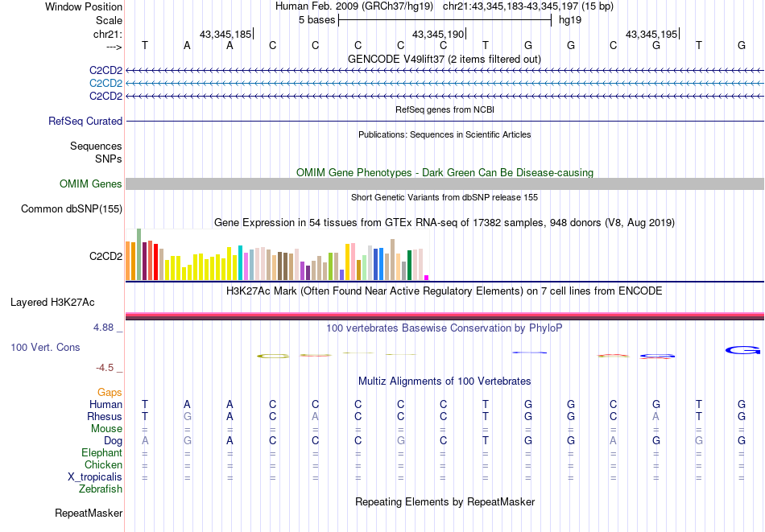This screenshot has width=765, height=532.
Task: Click the short magenta bar ending the GTEx chart
Action: [427, 278]
